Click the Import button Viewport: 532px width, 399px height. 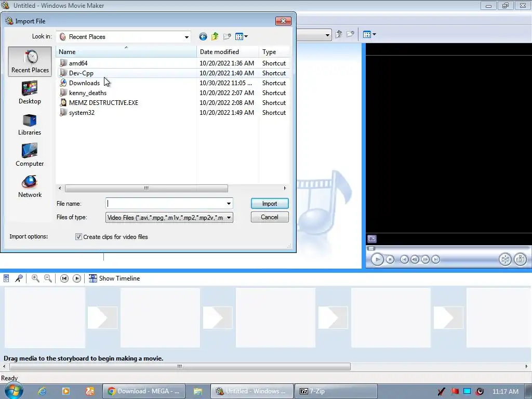(x=270, y=204)
